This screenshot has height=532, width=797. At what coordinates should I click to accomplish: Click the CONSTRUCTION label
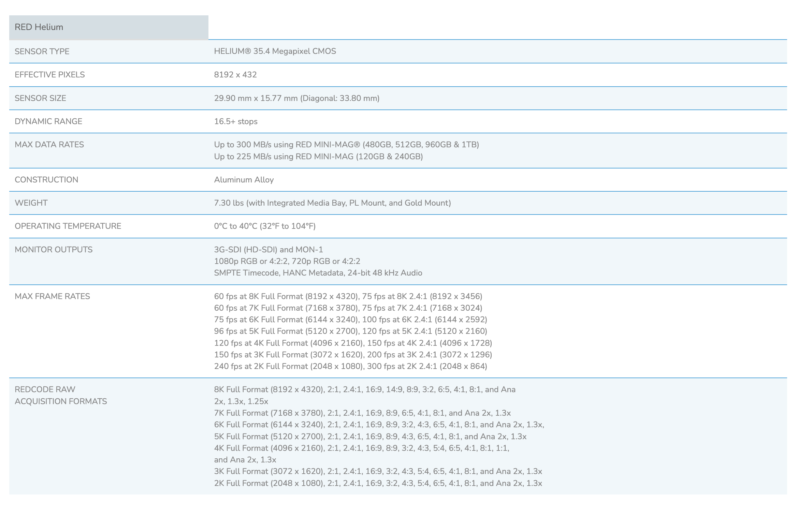point(46,180)
